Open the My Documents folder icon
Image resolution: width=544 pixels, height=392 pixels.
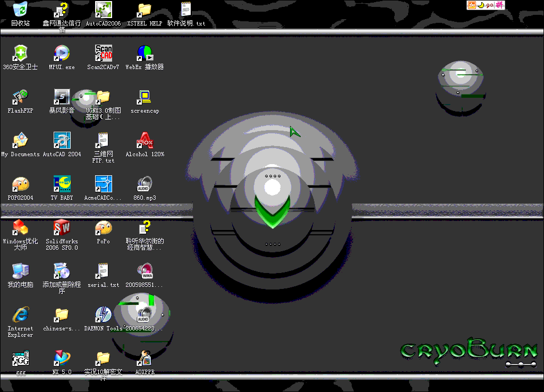[21, 141]
